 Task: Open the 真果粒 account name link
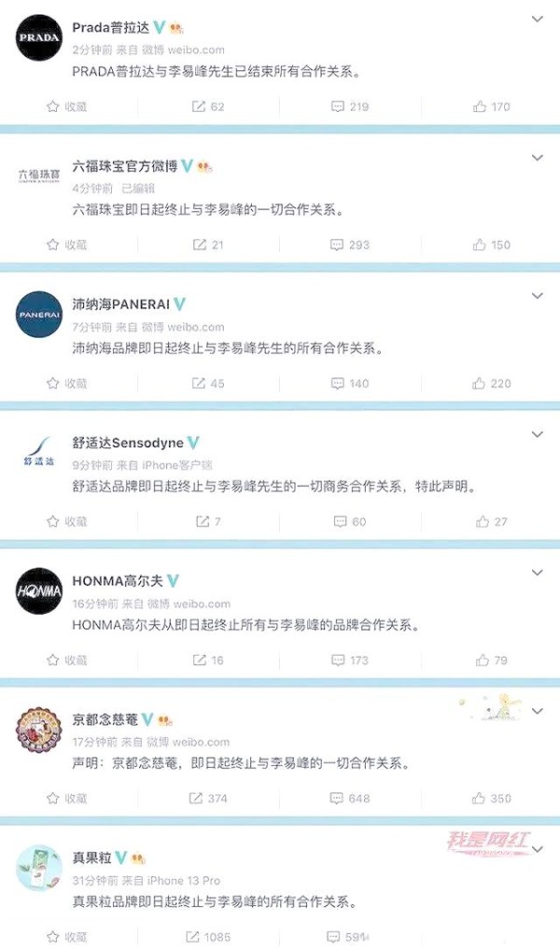coord(91,858)
